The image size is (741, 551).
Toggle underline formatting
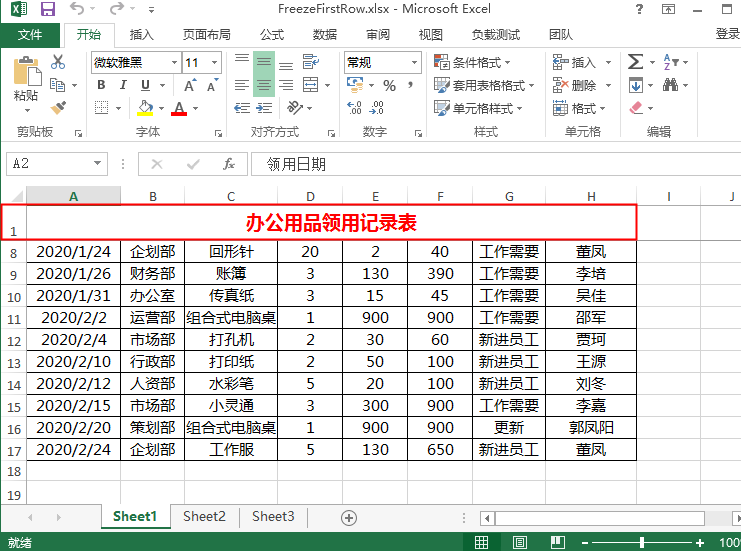coord(146,85)
